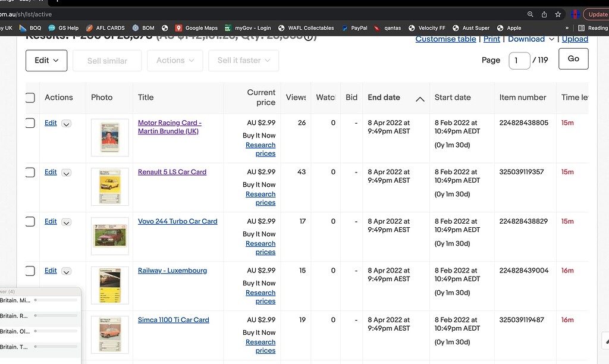Research prices for the Vovo 244 Turbo card
The image size is (609, 364).
pos(260,248)
